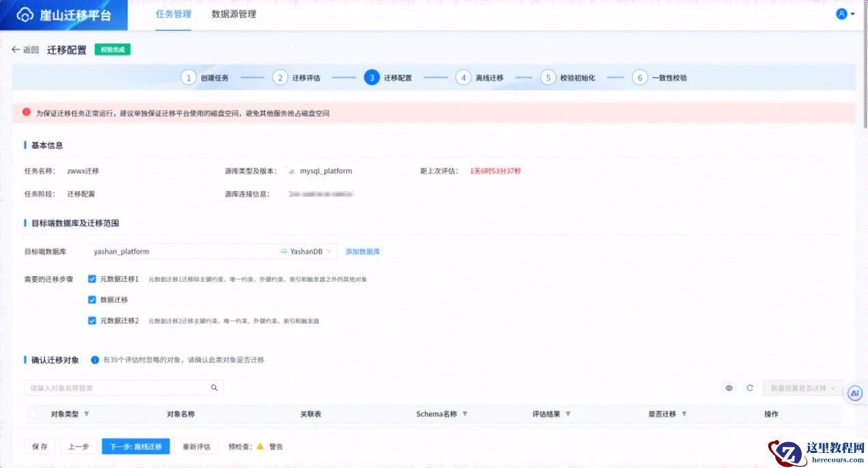Open the floating AI assistant button
This screenshot has height=468, width=868.
pos(854,394)
